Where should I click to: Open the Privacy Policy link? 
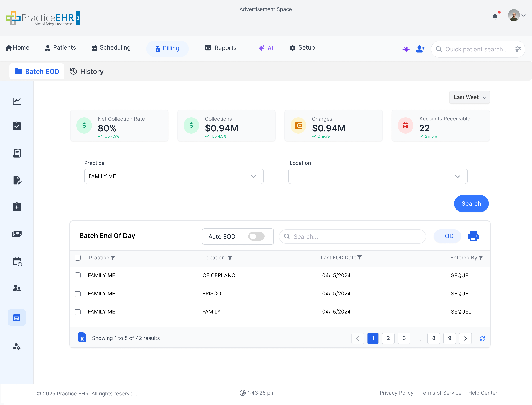(x=396, y=393)
